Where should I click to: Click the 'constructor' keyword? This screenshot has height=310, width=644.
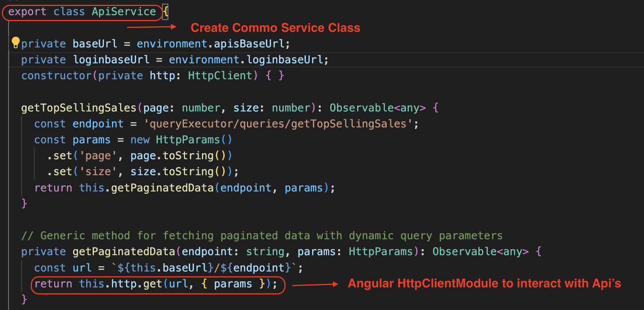coord(56,76)
